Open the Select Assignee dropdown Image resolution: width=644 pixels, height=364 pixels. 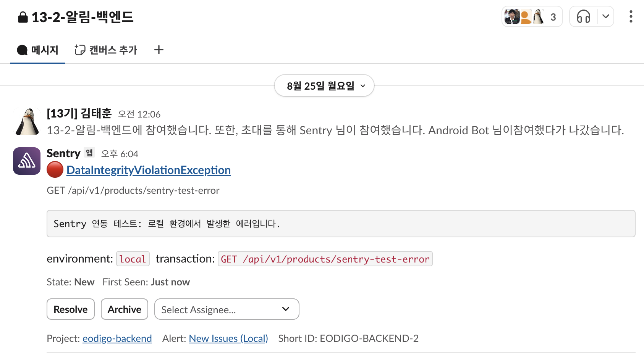pyautogui.click(x=227, y=309)
